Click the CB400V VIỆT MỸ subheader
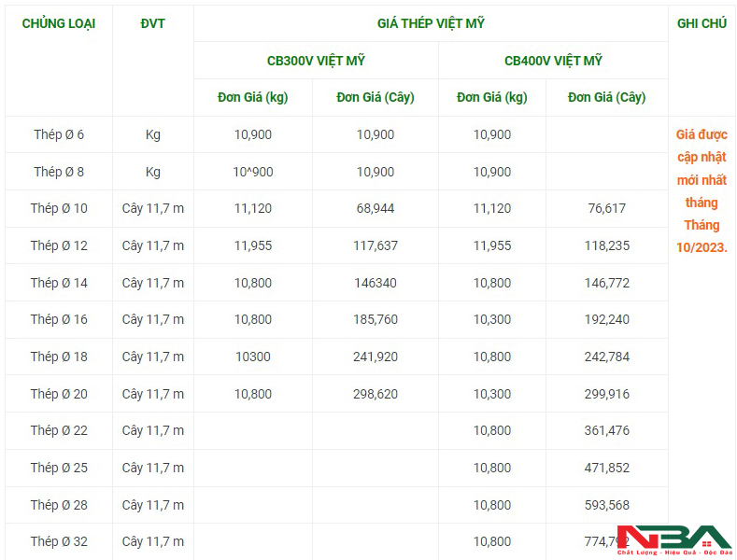The image size is (737, 560). [553, 61]
